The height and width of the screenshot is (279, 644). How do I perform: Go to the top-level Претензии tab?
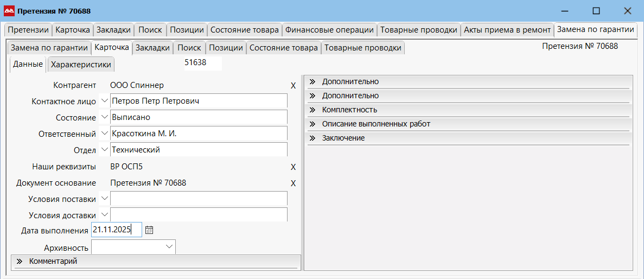(x=29, y=30)
